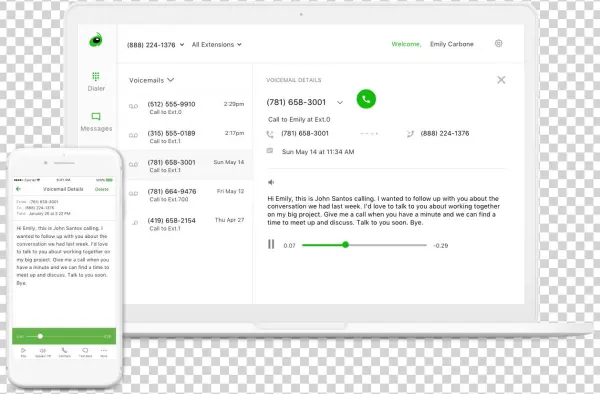Click the voicemail icon beside (512) 555-9910

pos(133,106)
